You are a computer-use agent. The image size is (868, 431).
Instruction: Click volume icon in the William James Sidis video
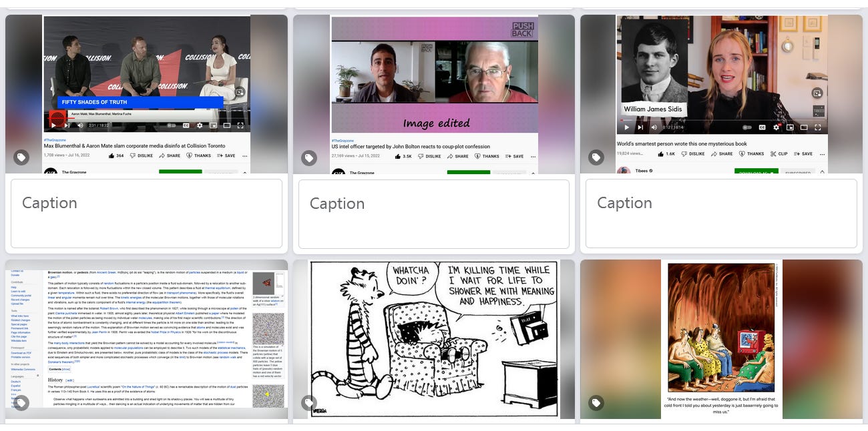coord(654,127)
